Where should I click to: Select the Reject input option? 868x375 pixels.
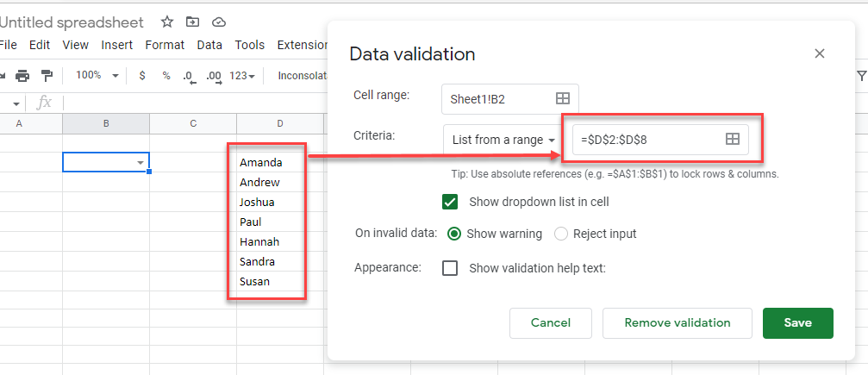(561, 234)
